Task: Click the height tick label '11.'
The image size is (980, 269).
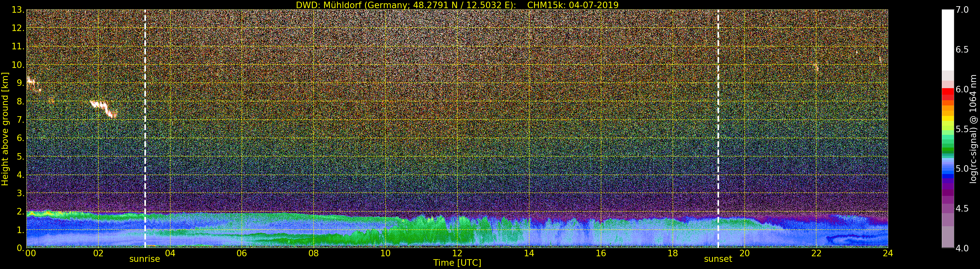Action: (x=18, y=46)
